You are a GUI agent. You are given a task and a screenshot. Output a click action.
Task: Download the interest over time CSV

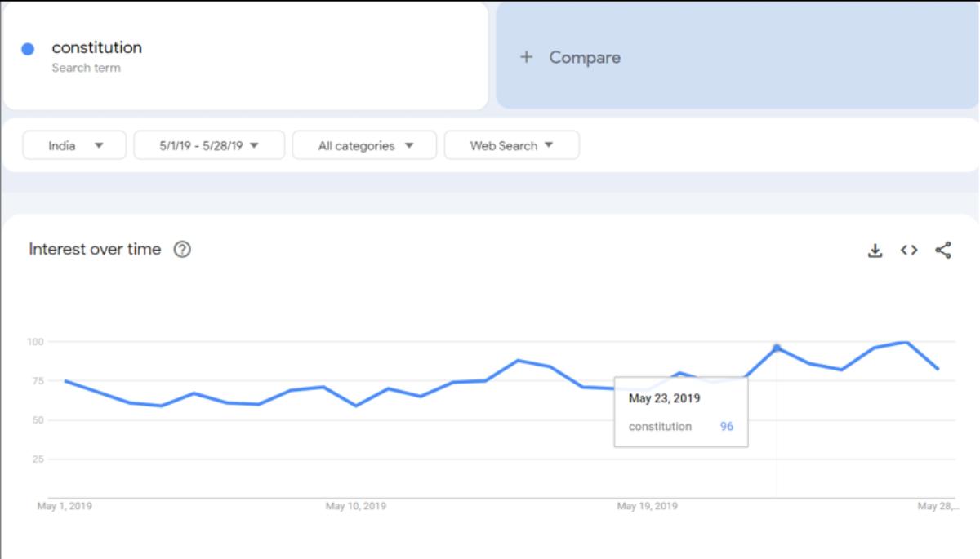(875, 251)
